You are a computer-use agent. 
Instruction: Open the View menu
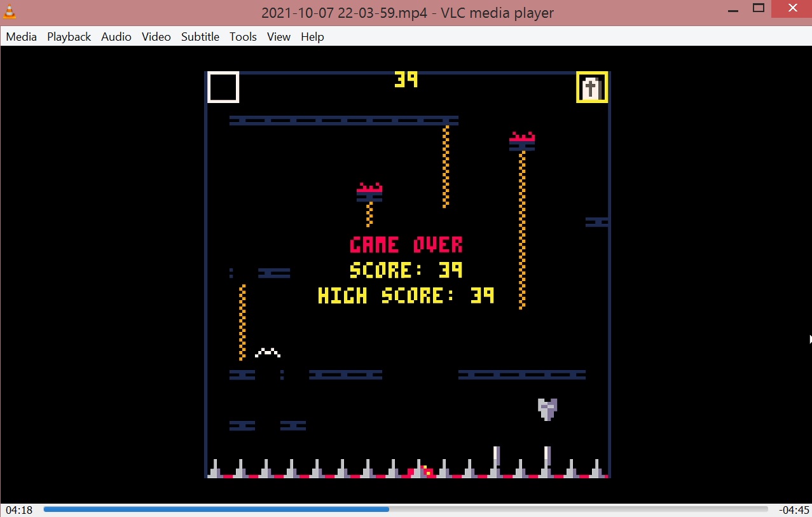click(279, 37)
